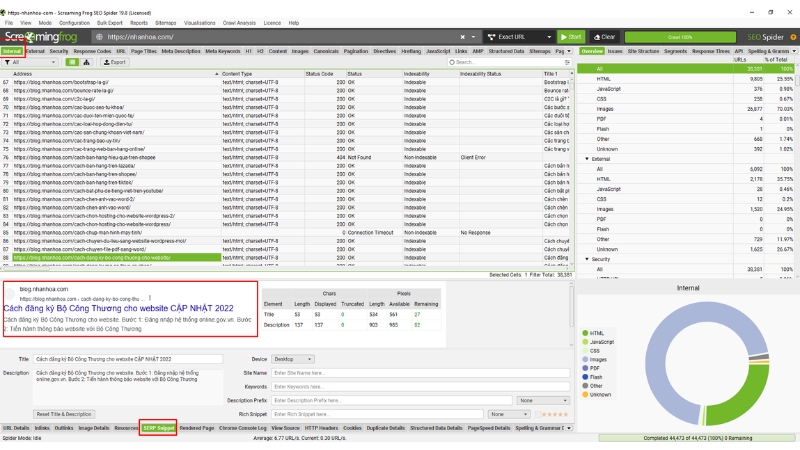Clear the crawl data

click(604, 37)
